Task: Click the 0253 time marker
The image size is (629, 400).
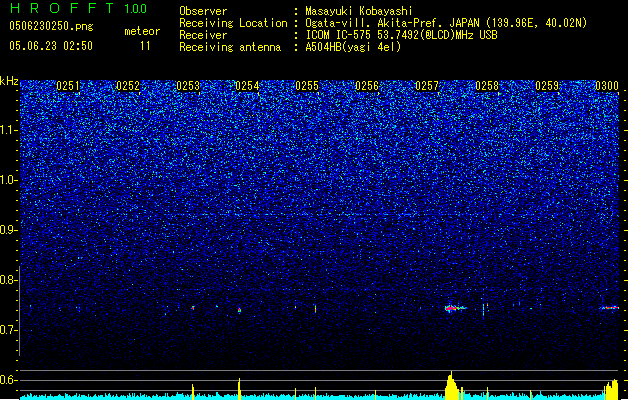Action: [x=188, y=86]
